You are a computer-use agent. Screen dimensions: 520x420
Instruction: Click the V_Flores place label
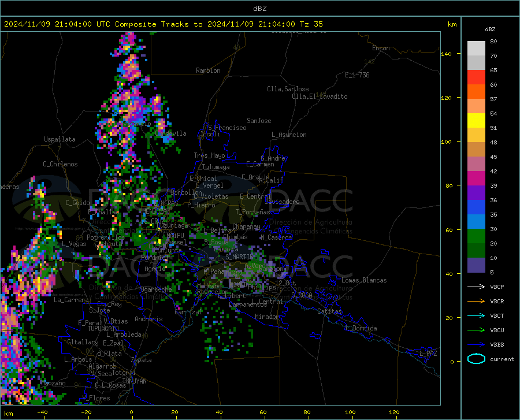[x=96, y=398]
